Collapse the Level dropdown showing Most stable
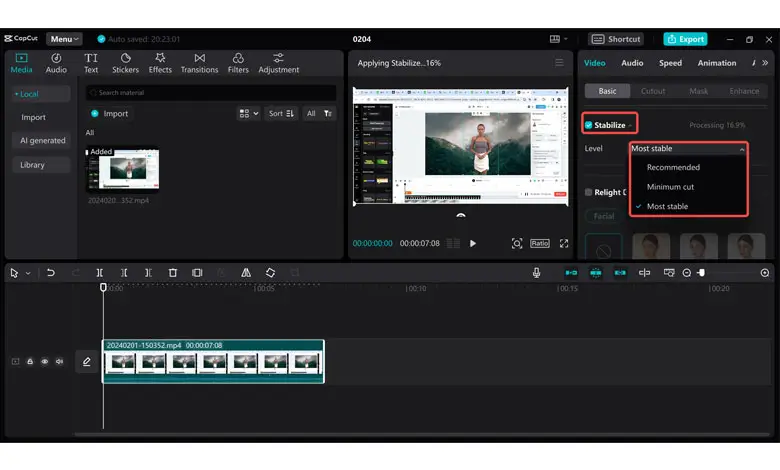The width and height of the screenshot is (780, 470). (688, 148)
